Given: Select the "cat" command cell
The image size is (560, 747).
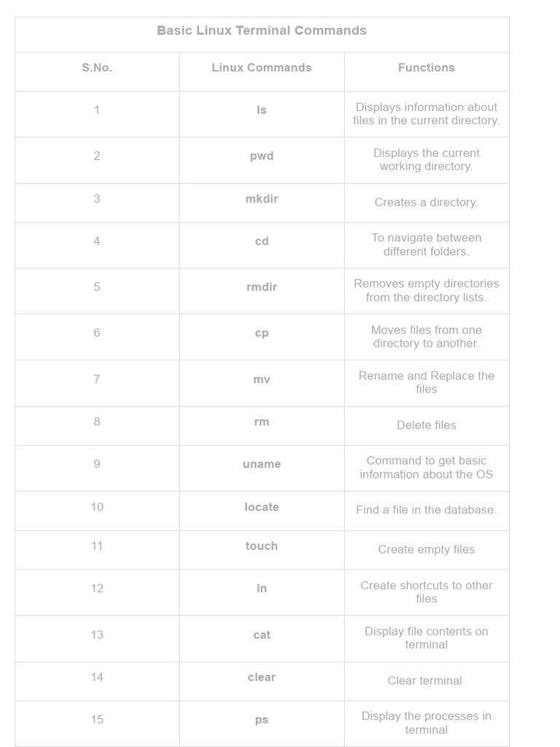Looking at the screenshot, I should [x=262, y=635].
